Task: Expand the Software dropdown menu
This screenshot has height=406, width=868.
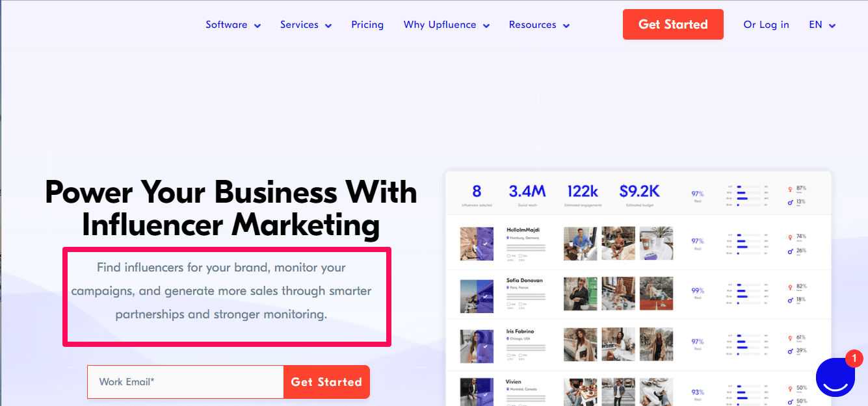Action: click(233, 25)
